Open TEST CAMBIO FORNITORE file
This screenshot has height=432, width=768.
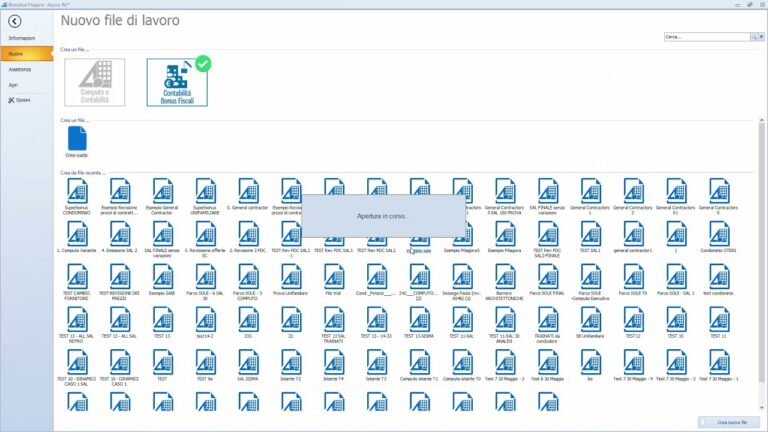click(77, 283)
